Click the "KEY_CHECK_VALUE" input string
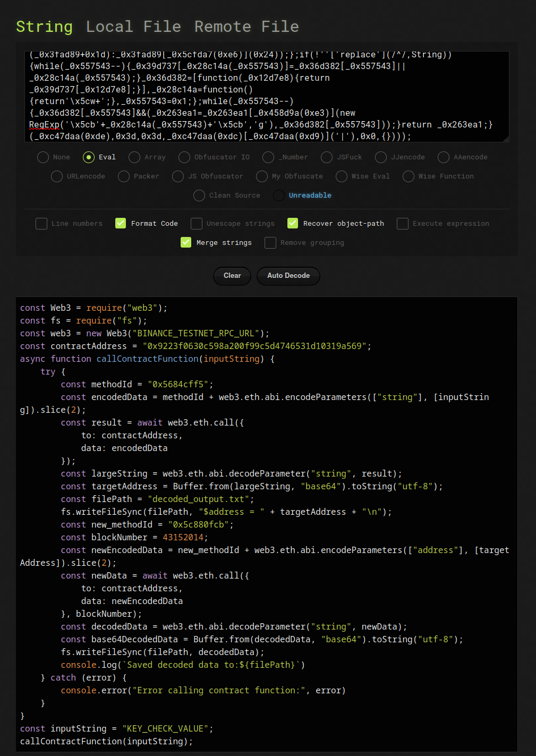The image size is (536, 756). click(165, 729)
